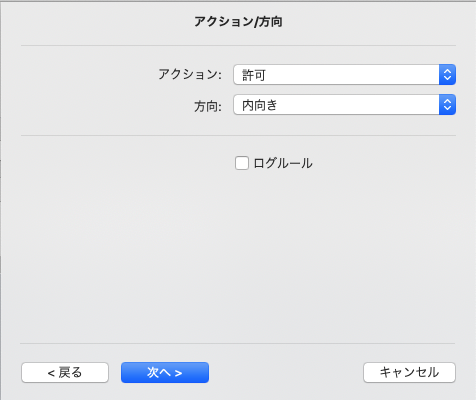Open the 方向 dropdown showing 内向き
Screen dimensions: 476x400
tap(344, 105)
